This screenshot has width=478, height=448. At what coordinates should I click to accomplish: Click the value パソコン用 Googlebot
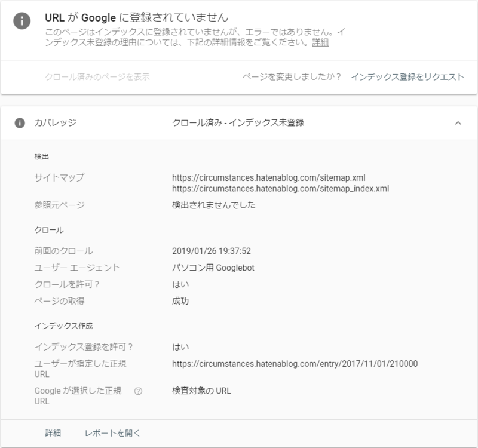213,268
